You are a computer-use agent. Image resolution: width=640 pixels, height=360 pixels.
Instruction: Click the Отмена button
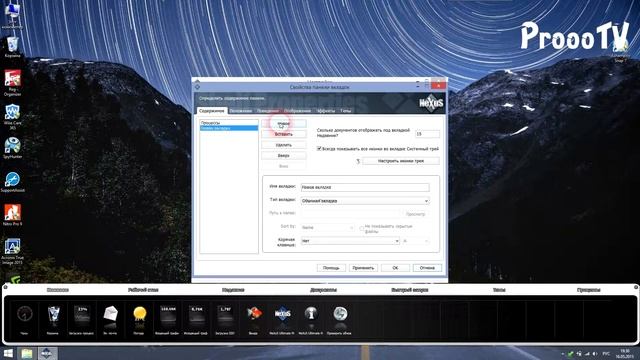(427, 268)
